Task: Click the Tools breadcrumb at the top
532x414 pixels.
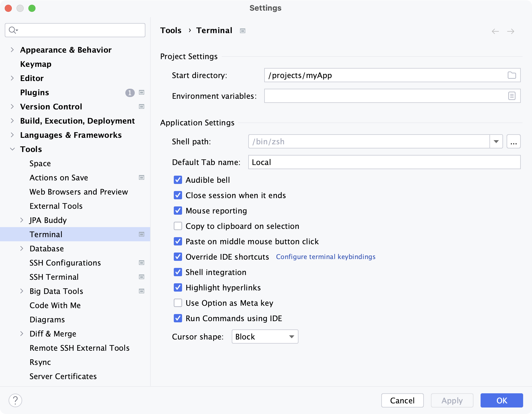Action: [171, 30]
